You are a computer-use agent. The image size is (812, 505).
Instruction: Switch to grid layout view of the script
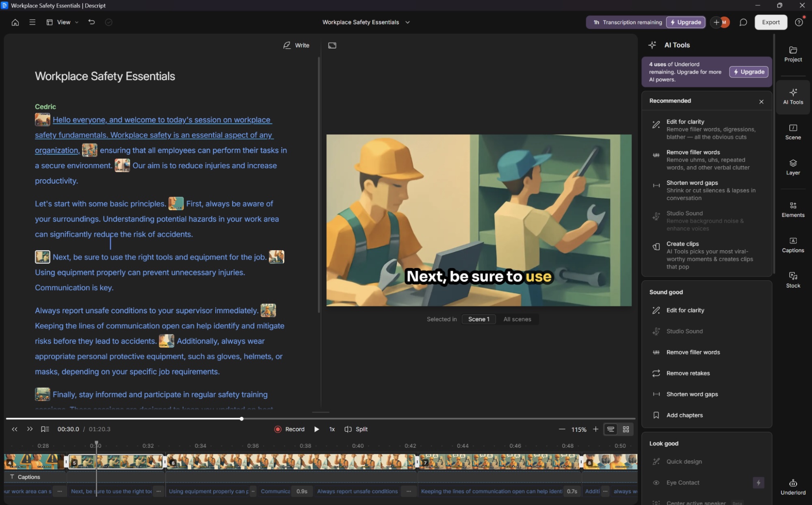(x=626, y=429)
